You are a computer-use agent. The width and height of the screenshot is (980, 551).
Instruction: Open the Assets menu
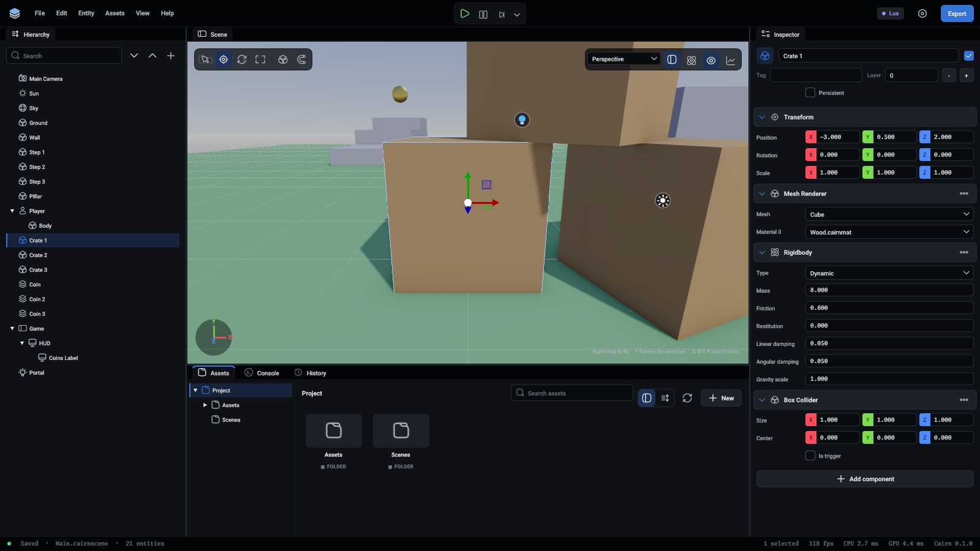[x=115, y=13]
